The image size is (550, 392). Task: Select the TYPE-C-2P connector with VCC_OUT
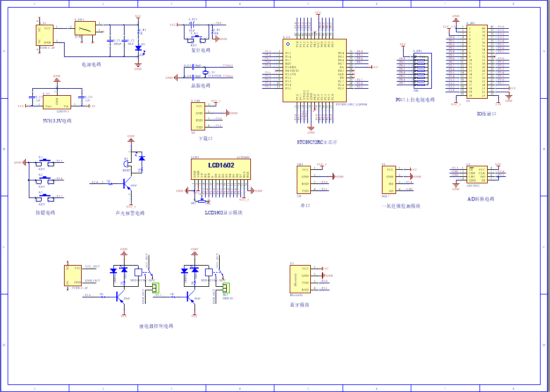(73, 276)
